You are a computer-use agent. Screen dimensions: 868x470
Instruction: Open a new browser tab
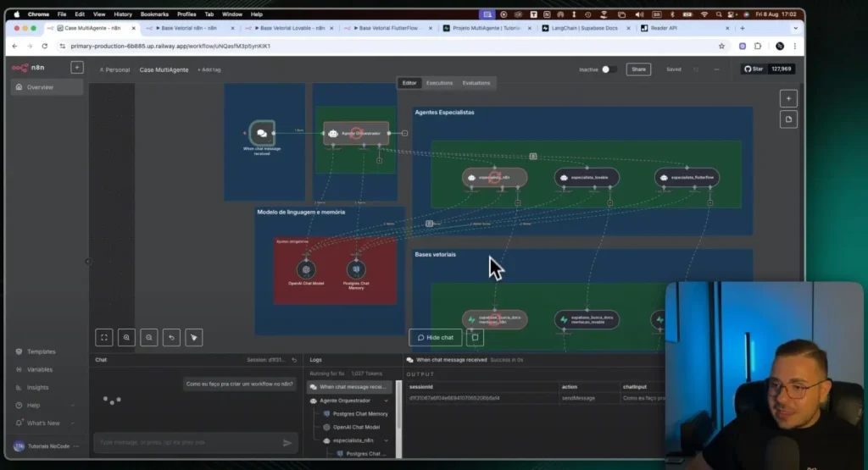point(743,28)
